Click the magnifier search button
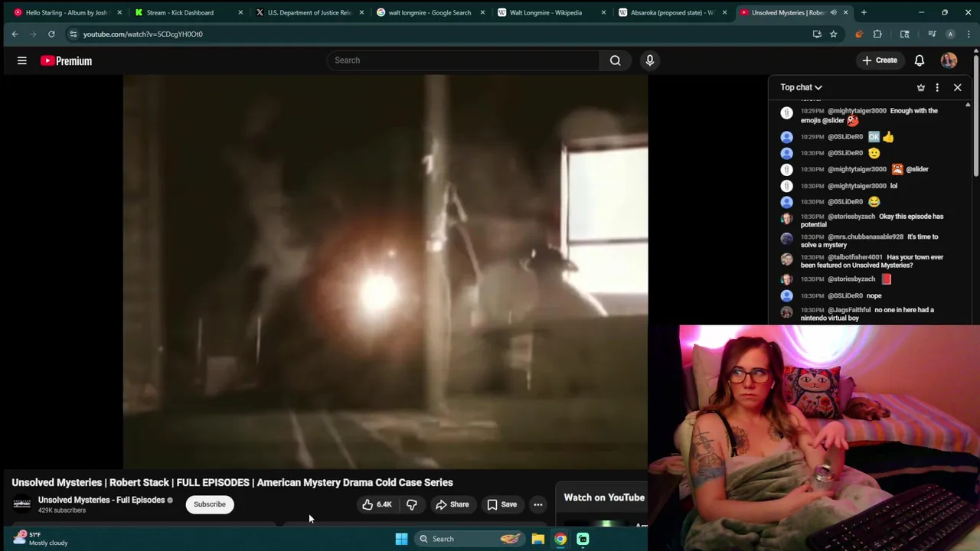Image resolution: width=980 pixels, height=551 pixels. tap(615, 60)
